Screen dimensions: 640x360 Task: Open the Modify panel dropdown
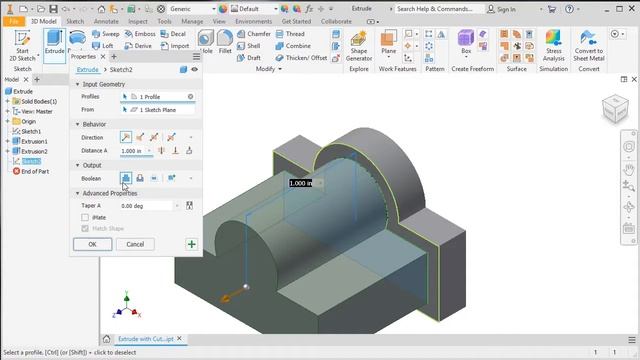click(269, 69)
